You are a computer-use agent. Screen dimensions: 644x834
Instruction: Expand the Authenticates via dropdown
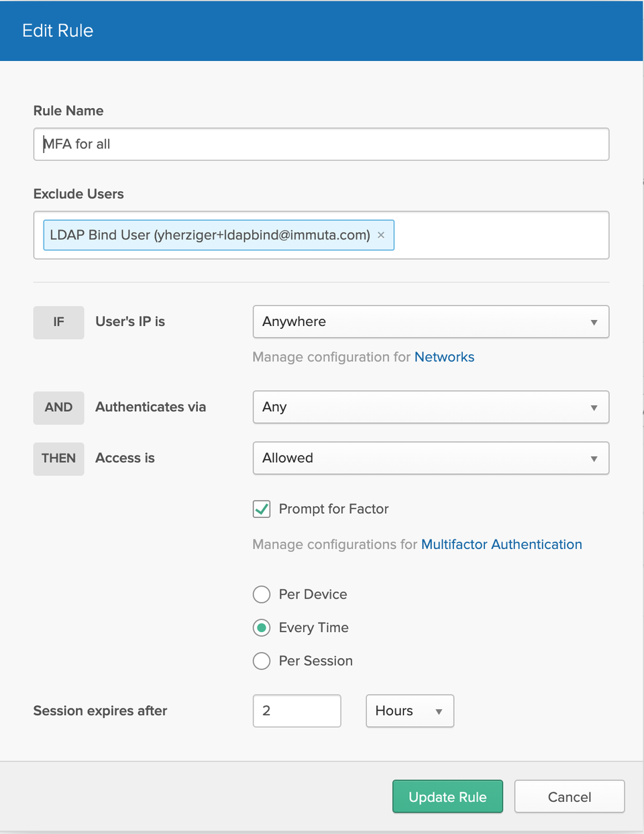[x=430, y=407]
